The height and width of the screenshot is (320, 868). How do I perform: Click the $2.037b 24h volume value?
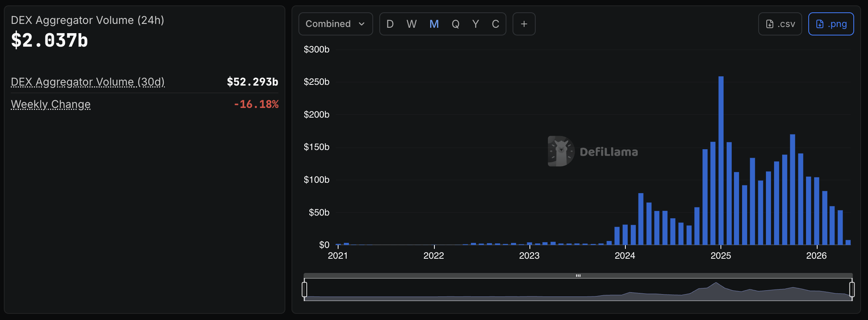[x=50, y=40]
